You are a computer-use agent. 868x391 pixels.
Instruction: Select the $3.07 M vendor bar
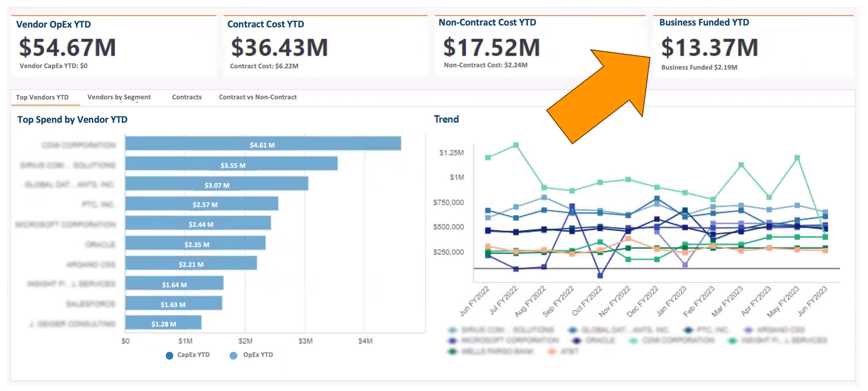click(x=217, y=183)
